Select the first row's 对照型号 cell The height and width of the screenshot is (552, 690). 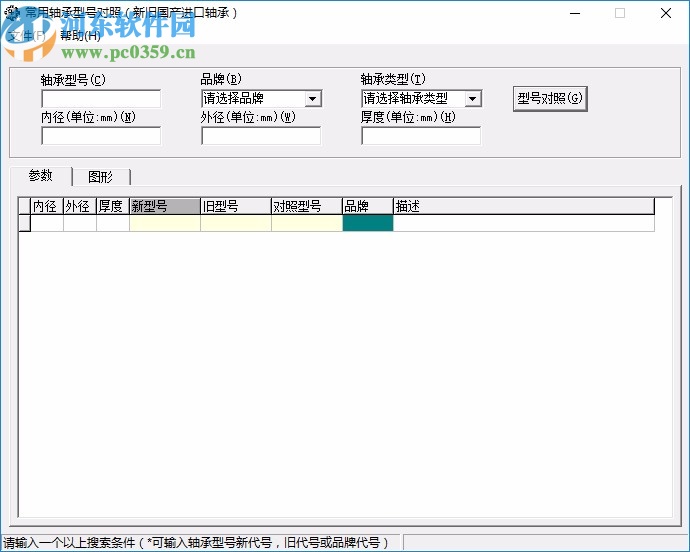pyautogui.click(x=307, y=223)
